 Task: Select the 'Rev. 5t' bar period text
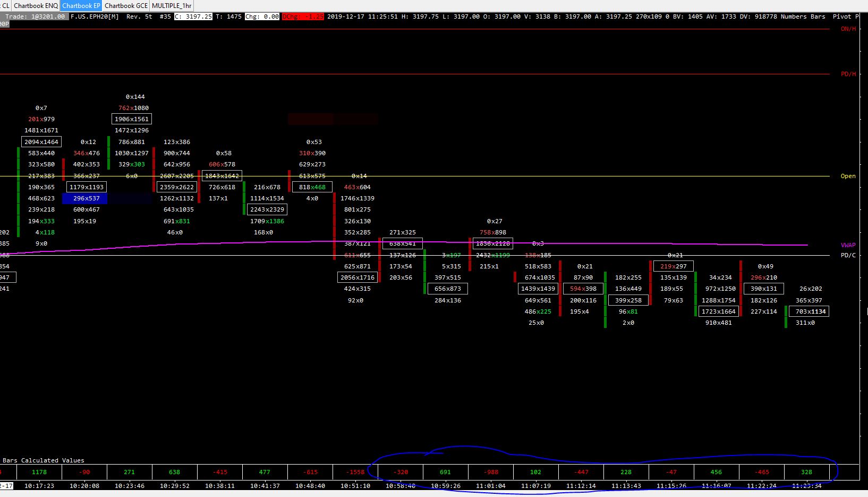click(139, 16)
